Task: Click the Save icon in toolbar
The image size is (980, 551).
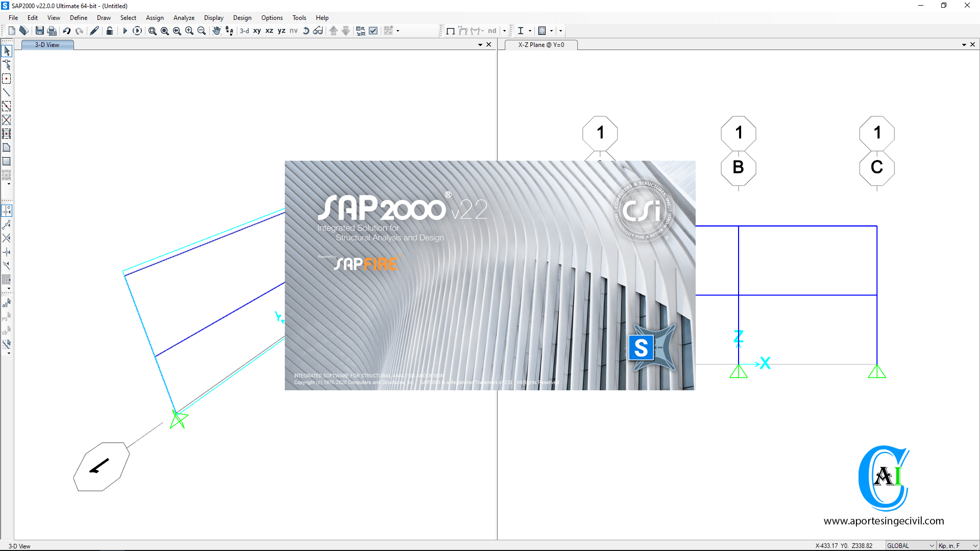Action: tap(39, 31)
